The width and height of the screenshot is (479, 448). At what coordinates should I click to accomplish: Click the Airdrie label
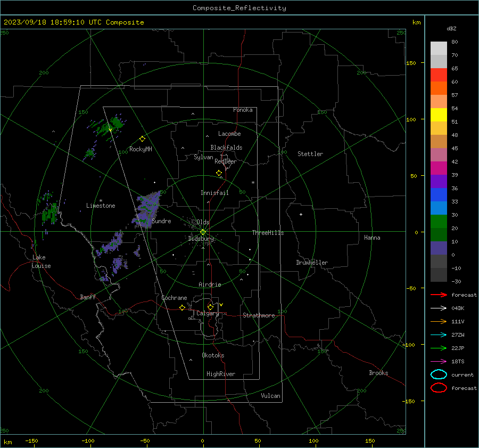pyautogui.click(x=210, y=284)
